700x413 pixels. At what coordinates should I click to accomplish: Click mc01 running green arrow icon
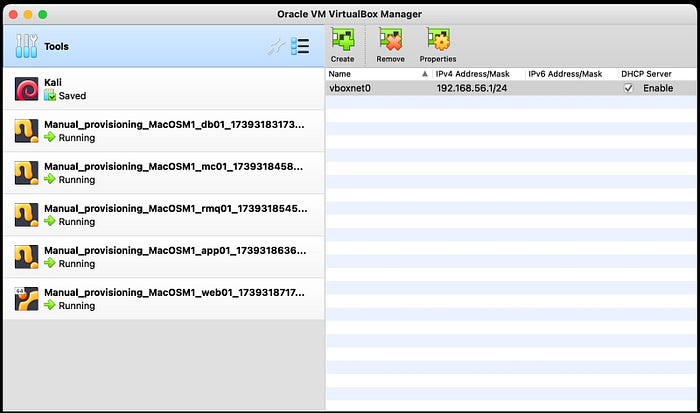[50, 179]
